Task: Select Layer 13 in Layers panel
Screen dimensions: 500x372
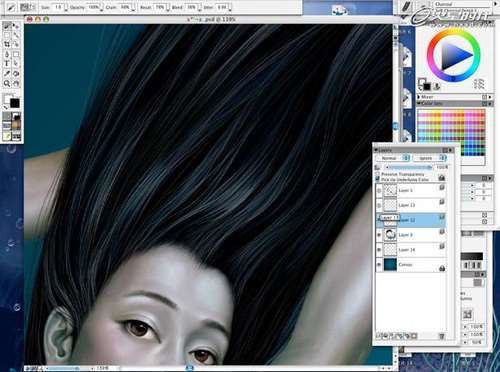Action: (411, 205)
